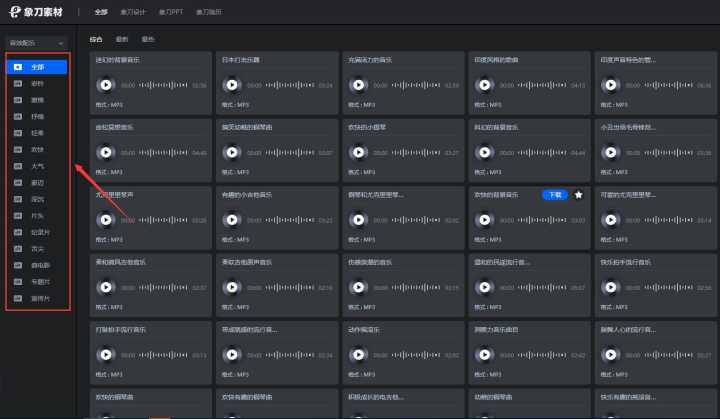Expand the sidebar category type dropdown

coord(37,43)
